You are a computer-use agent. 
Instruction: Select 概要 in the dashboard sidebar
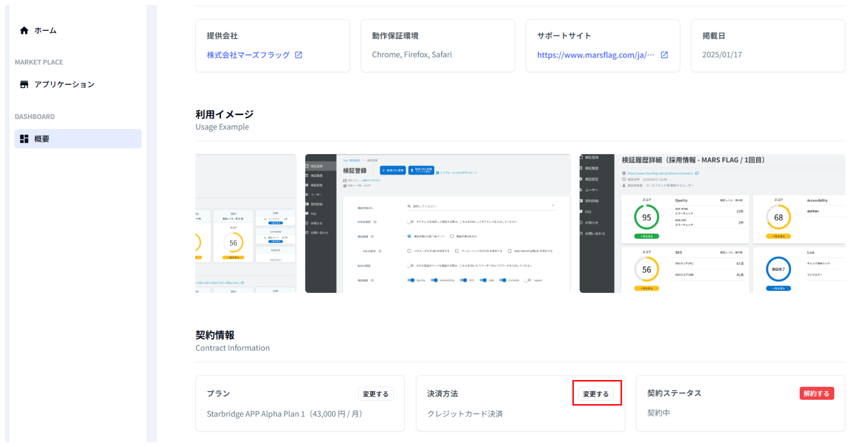point(42,139)
